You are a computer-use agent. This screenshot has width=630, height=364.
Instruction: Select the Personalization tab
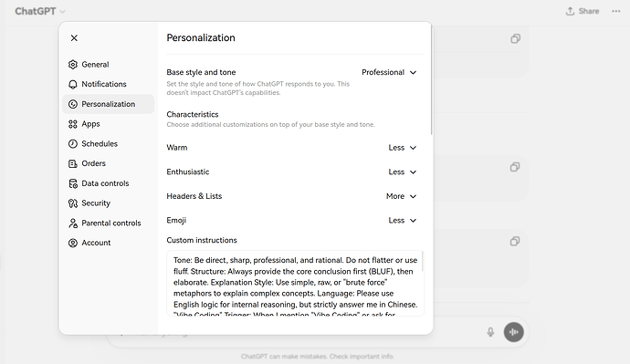pyautogui.click(x=108, y=104)
